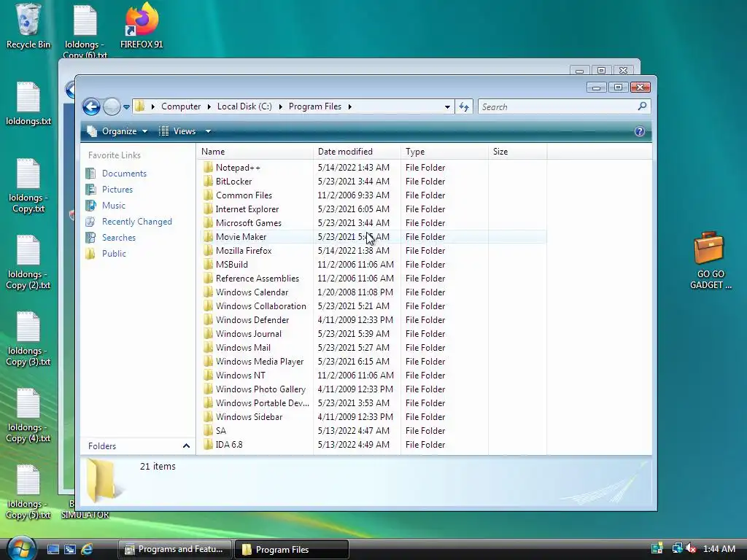747x560 pixels.
Task: Click the Refresh button beside the address bar
Action: point(464,106)
